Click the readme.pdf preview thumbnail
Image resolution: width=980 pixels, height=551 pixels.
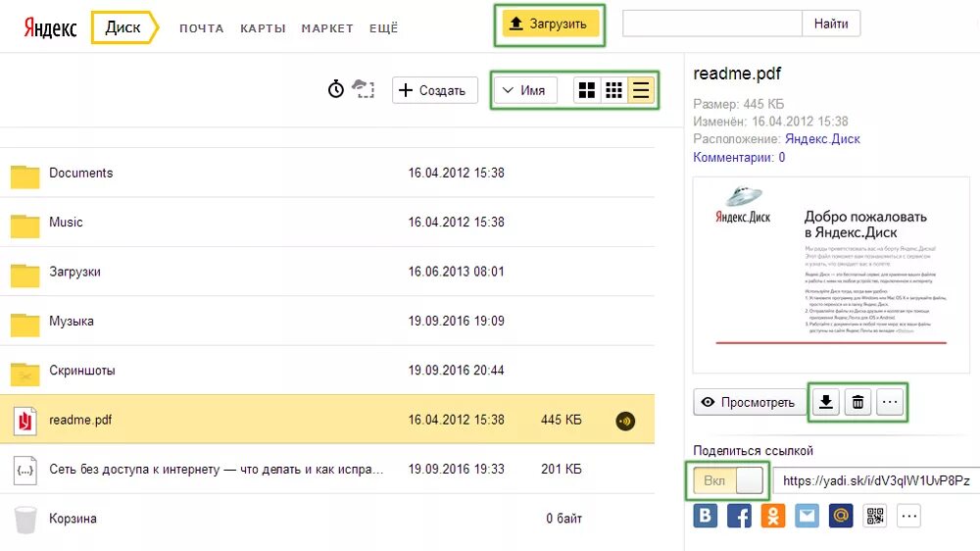[831, 275]
